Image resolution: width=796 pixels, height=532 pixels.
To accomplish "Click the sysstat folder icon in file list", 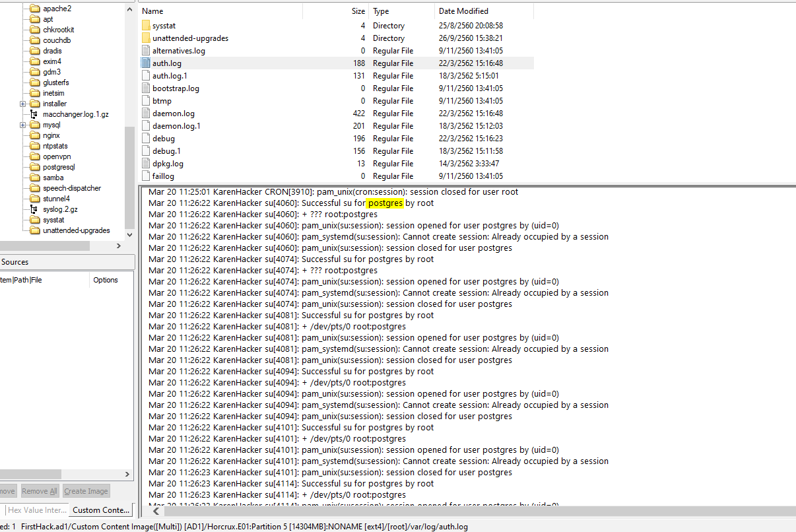I will point(147,25).
